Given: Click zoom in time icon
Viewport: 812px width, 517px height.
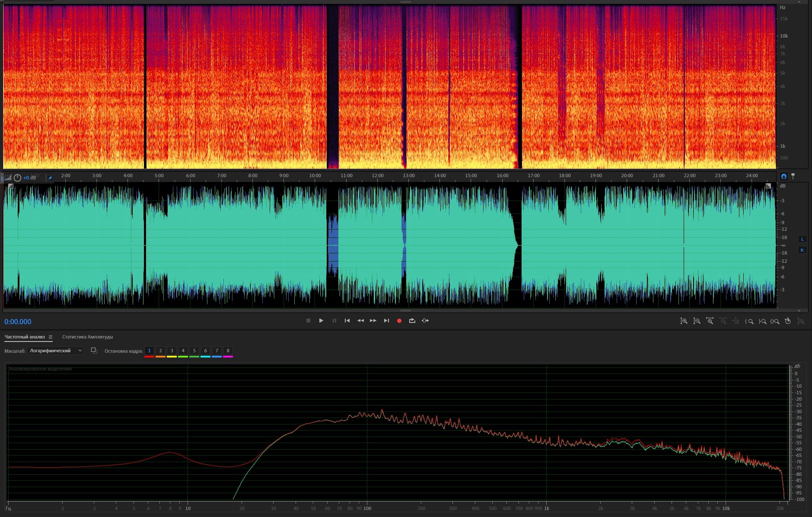Looking at the screenshot, I should tap(710, 321).
